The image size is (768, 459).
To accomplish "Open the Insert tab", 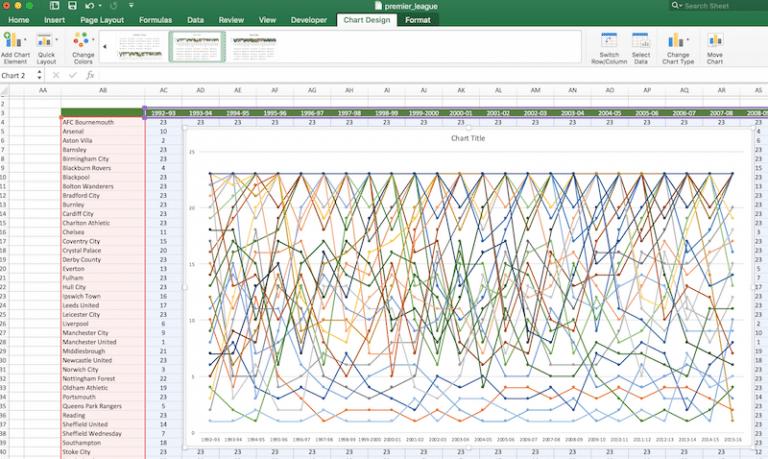I will pyautogui.click(x=54, y=20).
